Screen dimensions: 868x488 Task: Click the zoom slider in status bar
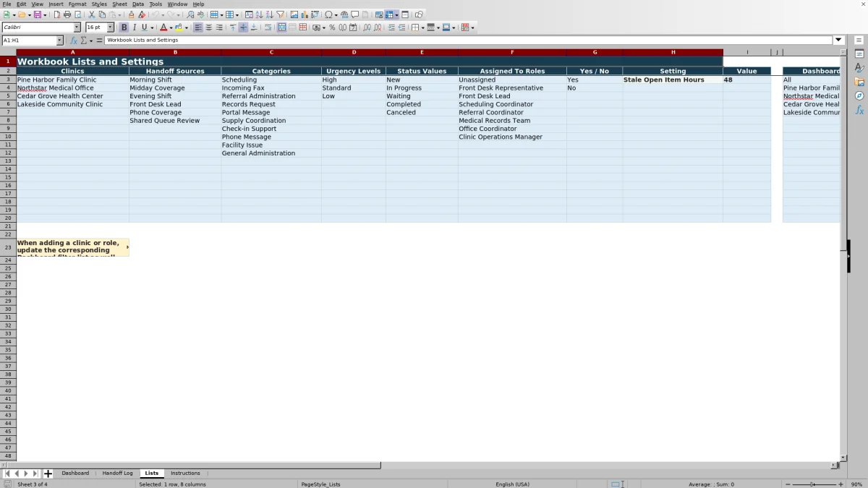pos(814,484)
